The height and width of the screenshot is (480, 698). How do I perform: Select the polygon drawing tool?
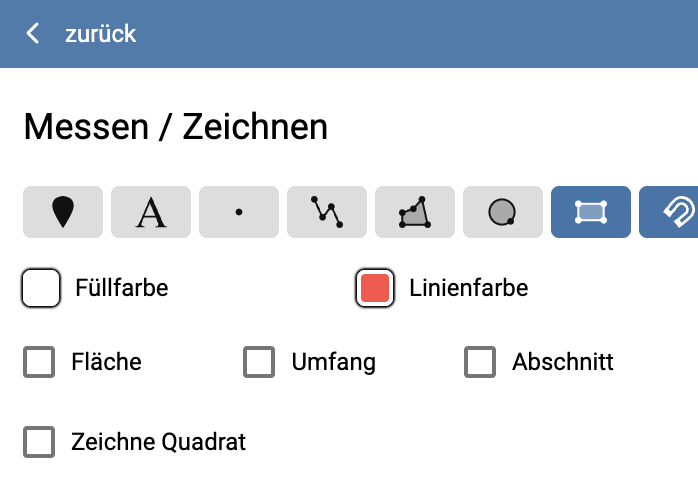click(x=414, y=212)
